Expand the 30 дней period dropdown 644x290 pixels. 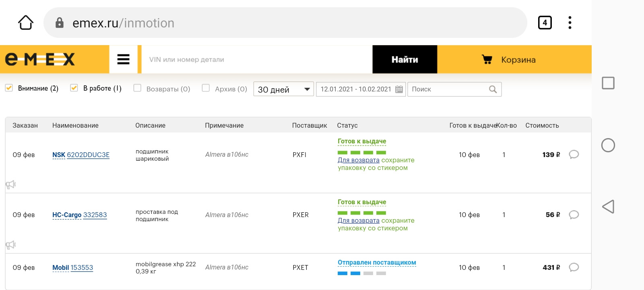coord(283,89)
